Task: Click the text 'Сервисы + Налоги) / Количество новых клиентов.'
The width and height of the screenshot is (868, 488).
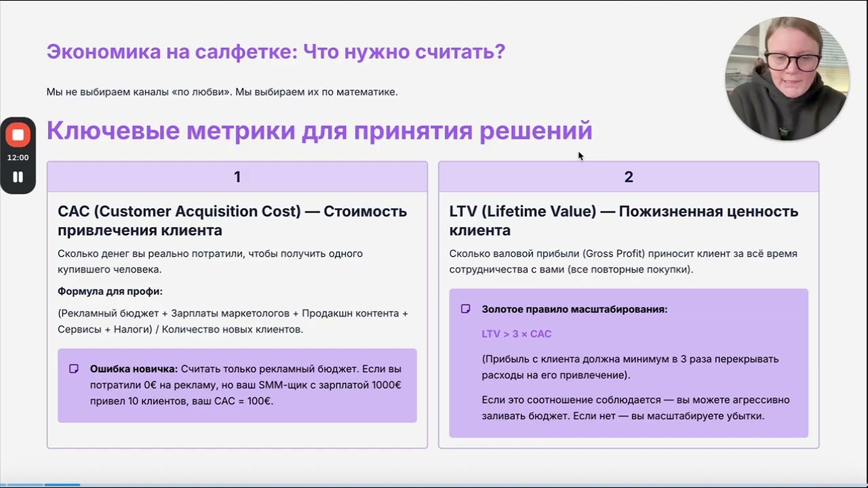Action: coord(180,329)
